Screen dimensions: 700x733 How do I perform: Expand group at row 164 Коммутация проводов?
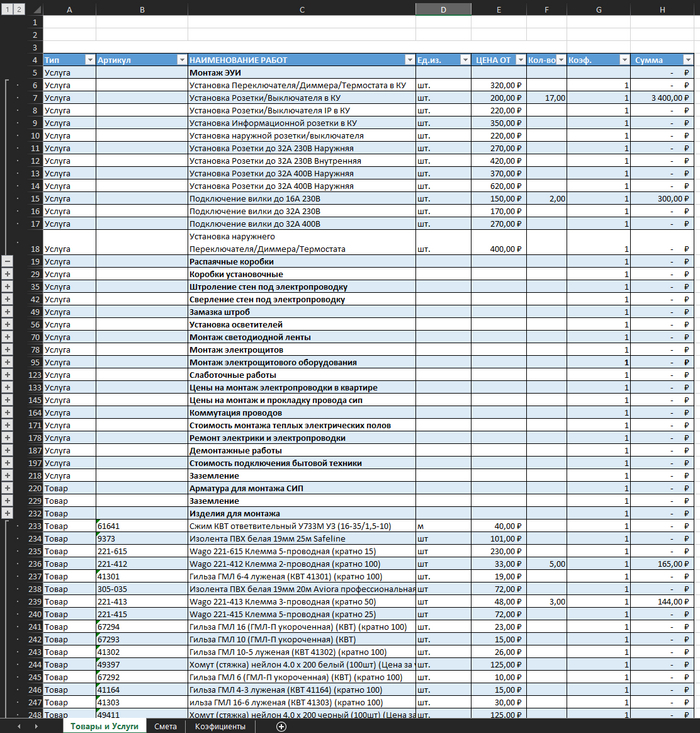(7, 413)
